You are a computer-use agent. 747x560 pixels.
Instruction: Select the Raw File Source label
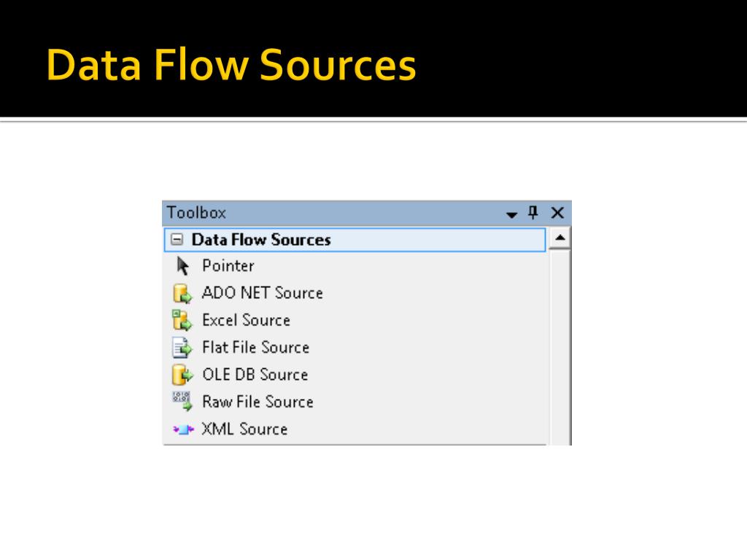point(258,402)
